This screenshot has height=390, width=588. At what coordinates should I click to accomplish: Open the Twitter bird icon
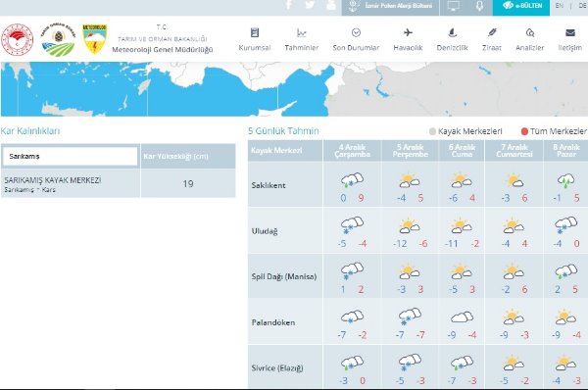(x=310, y=5)
